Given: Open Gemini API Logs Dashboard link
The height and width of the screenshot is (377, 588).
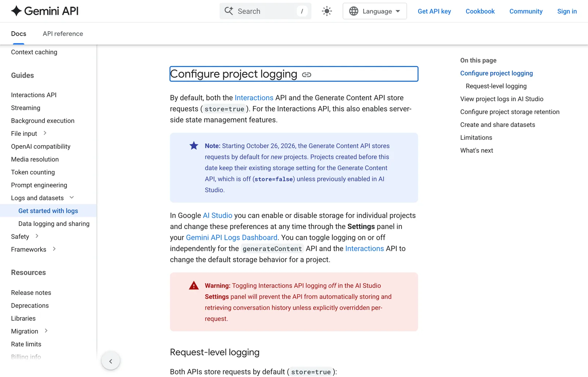Looking at the screenshot, I should (x=232, y=238).
